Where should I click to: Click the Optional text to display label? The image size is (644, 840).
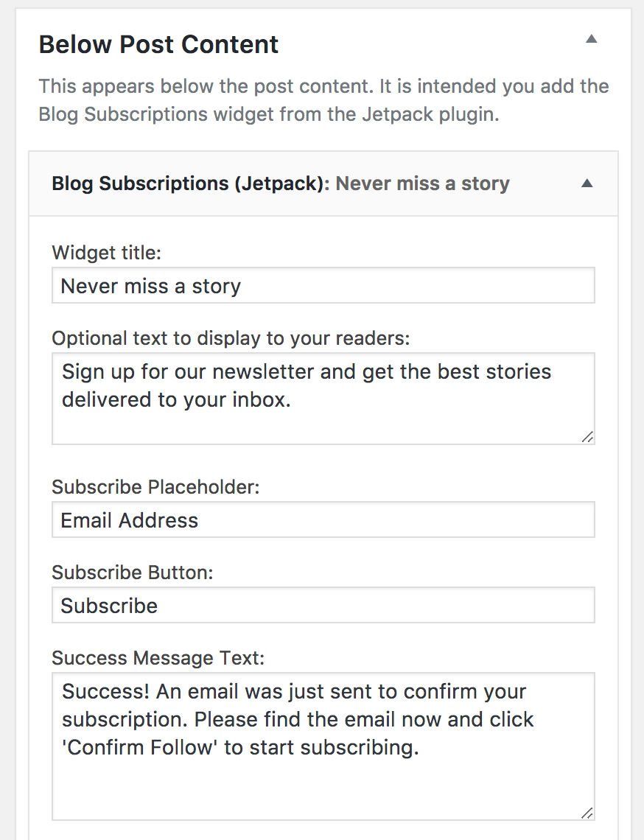coord(231,338)
